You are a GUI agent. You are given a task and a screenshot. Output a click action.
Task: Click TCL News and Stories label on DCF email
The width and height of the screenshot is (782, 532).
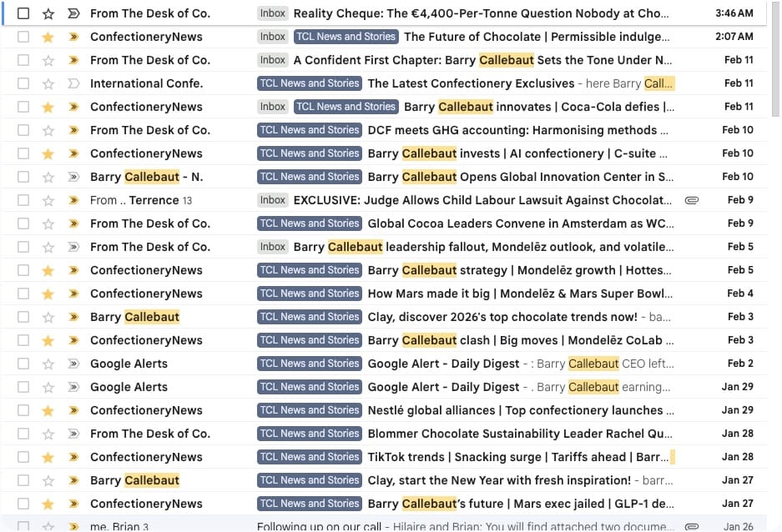point(309,130)
